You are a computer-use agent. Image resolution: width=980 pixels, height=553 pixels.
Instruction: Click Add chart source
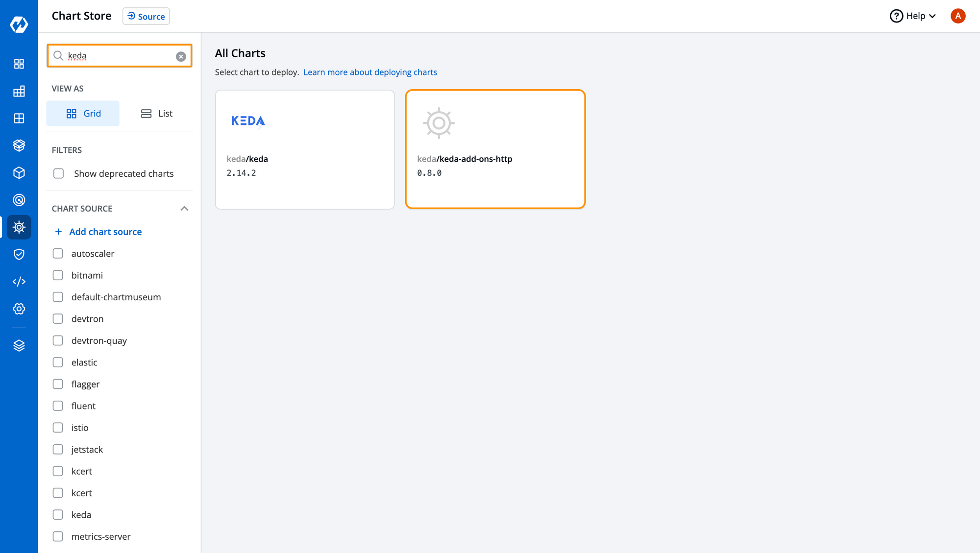click(x=98, y=232)
